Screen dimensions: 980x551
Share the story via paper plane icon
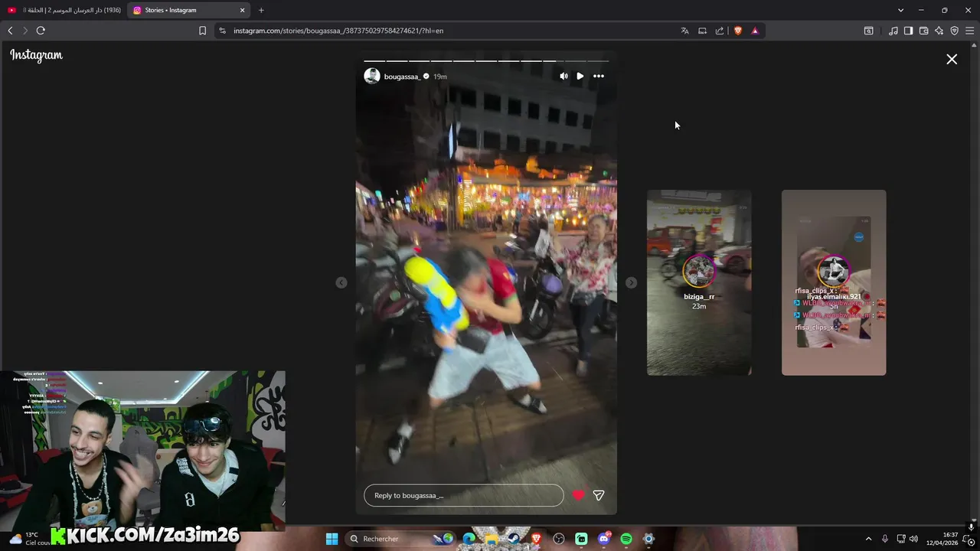click(x=599, y=495)
